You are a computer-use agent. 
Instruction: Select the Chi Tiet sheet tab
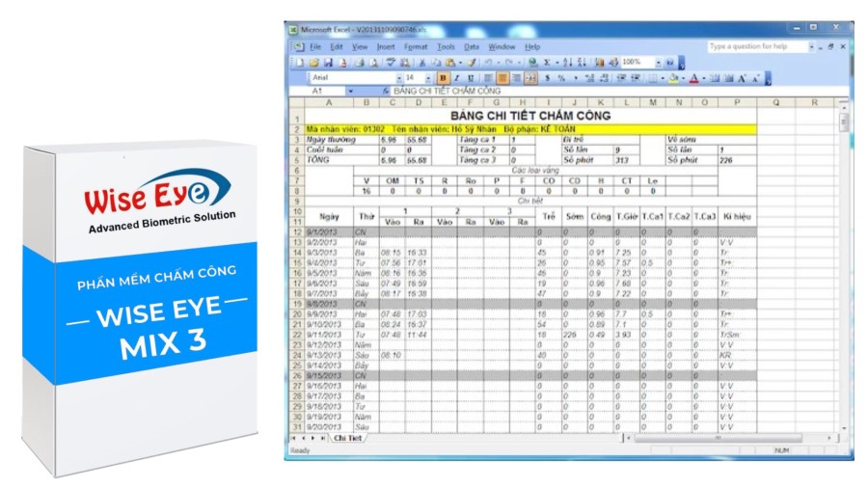(347, 438)
